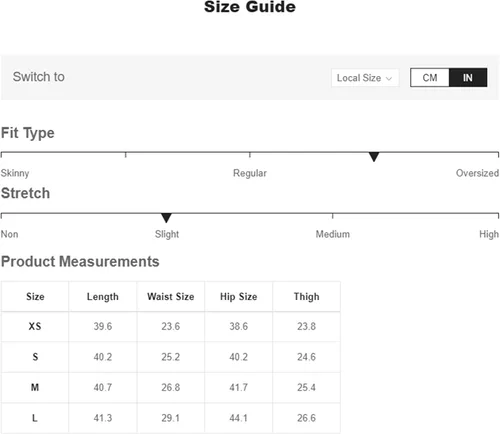Click the Size Guide heading
Viewport: 500px width, 434px height.
click(x=250, y=7)
